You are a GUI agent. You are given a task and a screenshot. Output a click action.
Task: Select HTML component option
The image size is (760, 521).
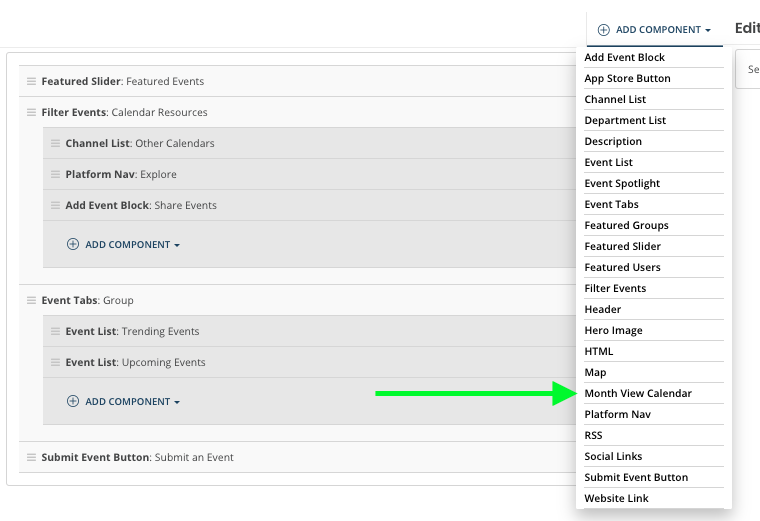pyautogui.click(x=599, y=351)
